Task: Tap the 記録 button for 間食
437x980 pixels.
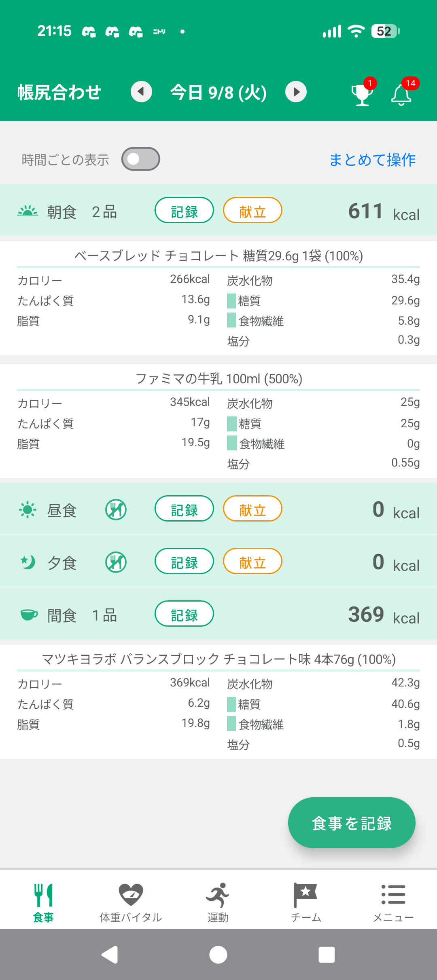Action: tap(184, 614)
